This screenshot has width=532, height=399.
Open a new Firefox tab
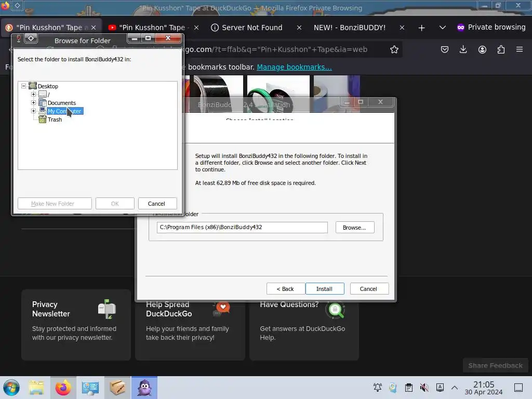point(422,28)
